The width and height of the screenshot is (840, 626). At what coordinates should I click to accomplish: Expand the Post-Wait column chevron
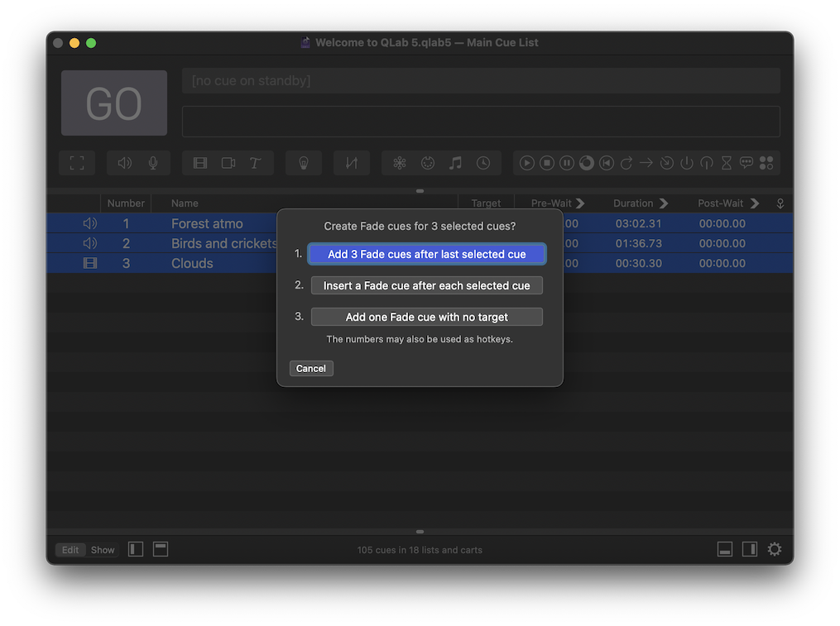click(x=754, y=203)
